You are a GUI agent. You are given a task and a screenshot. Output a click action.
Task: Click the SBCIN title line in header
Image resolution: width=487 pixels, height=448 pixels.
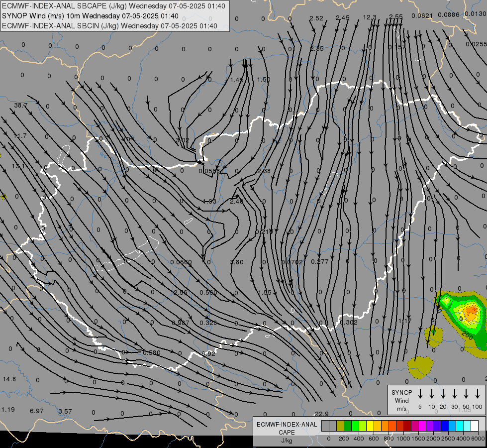pyautogui.click(x=109, y=26)
